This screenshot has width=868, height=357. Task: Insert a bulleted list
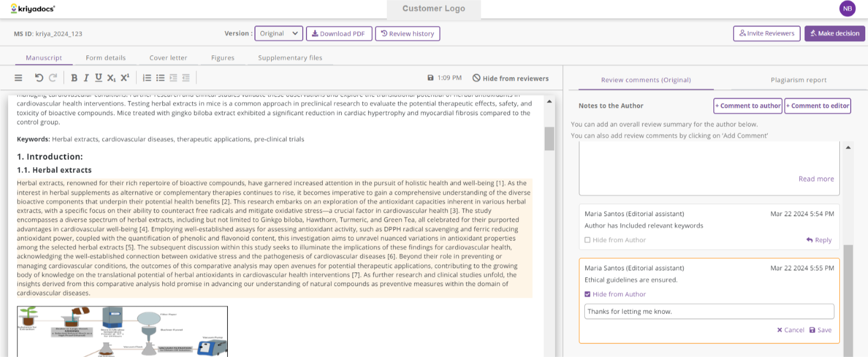click(x=161, y=78)
